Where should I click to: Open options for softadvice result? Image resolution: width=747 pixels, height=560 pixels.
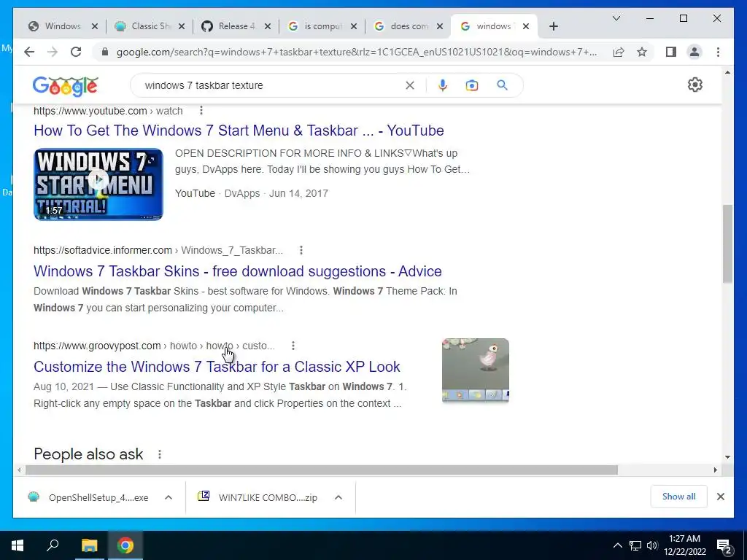pyautogui.click(x=301, y=250)
